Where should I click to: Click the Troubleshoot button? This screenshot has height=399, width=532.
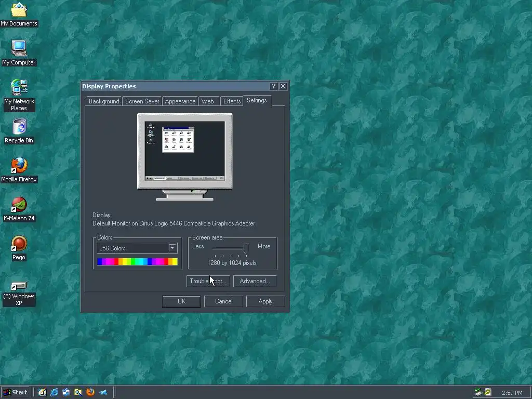click(208, 281)
